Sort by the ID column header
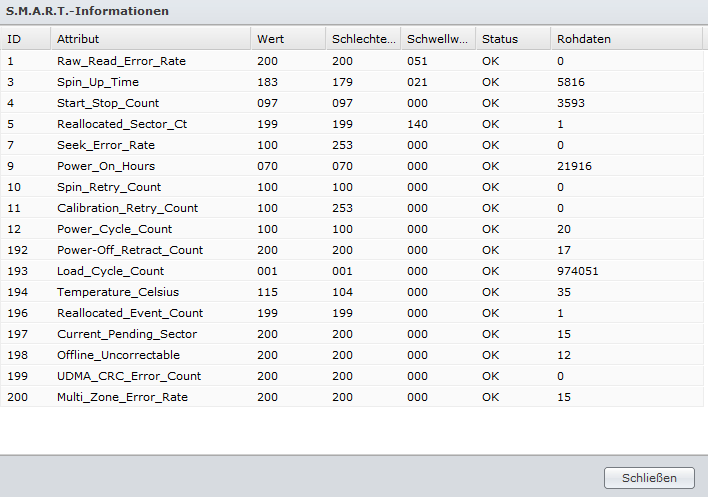 (26, 39)
